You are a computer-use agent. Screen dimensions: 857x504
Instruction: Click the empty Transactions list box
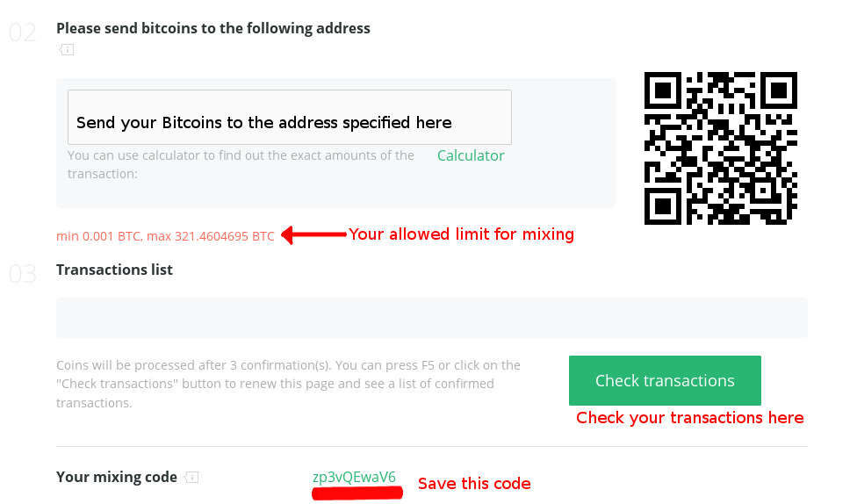point(431,318)
